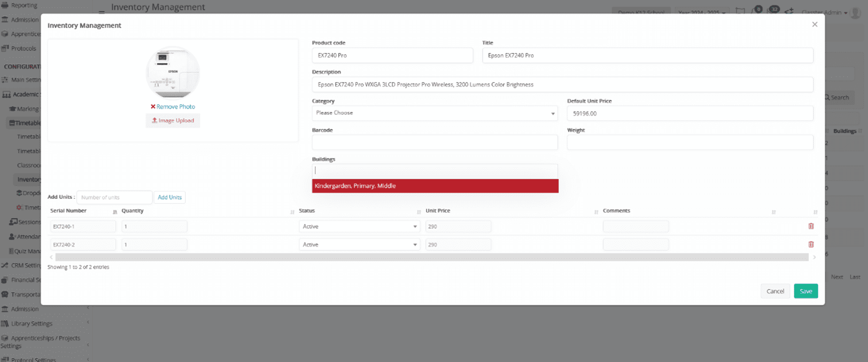The image size is (868, 362).
Task: Sort units by Serial Number column icon
Action: point(115,212)
